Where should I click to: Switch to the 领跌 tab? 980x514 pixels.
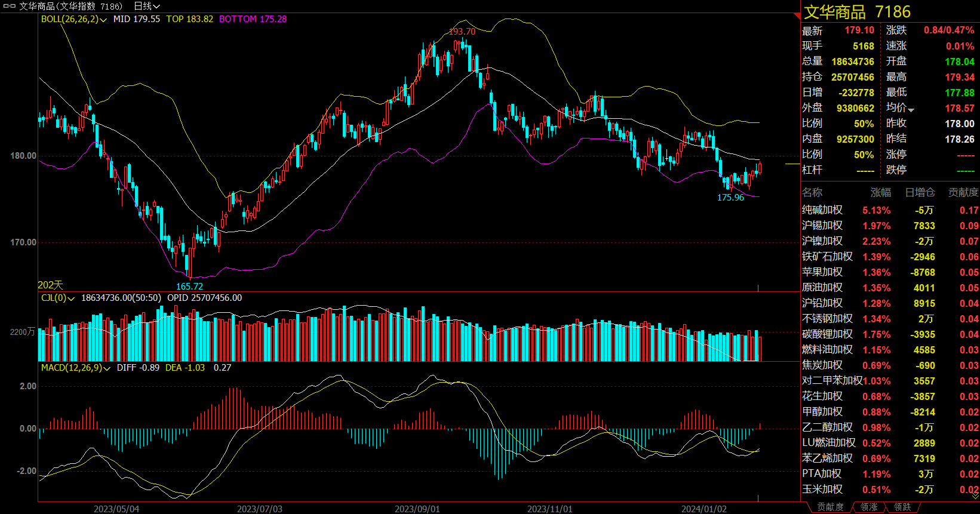(x=902, y=507)
